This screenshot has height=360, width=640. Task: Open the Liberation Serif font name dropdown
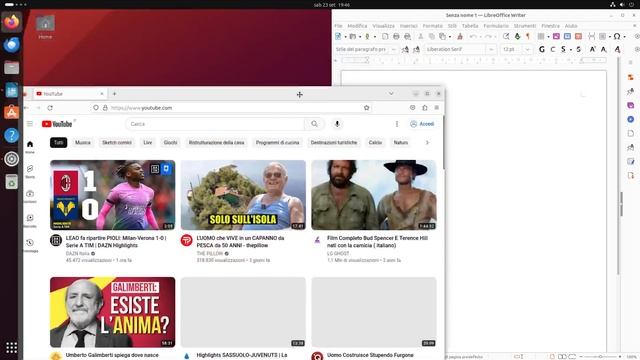click(491, 49)
